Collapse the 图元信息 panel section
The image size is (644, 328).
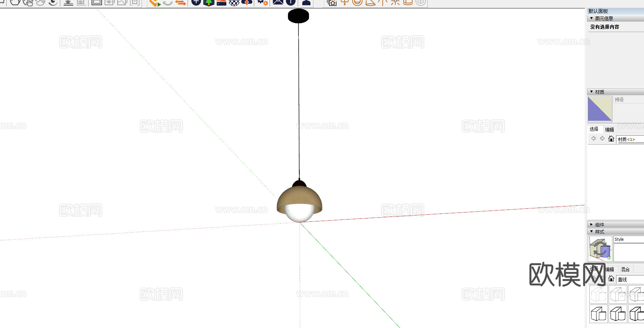(x=592, y=18)
